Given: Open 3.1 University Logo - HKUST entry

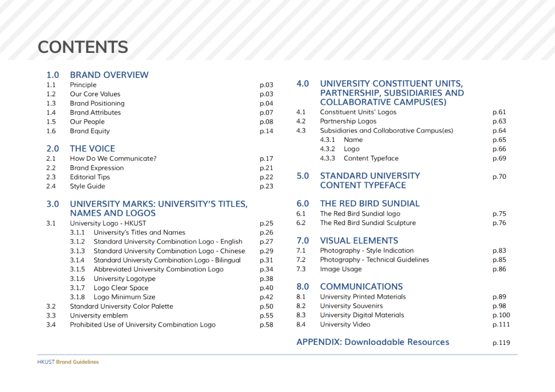Looking at the screenshot, I should pos(108,223).
